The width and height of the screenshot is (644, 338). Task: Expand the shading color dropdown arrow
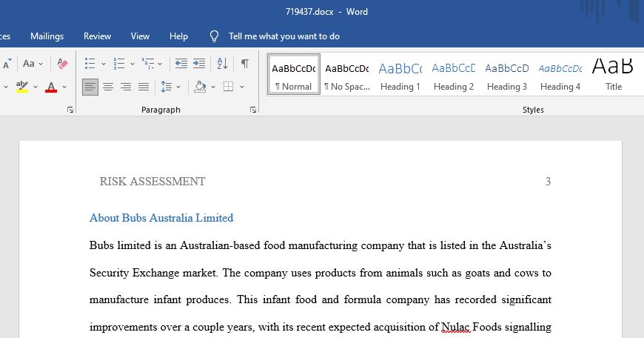[212, 87]
